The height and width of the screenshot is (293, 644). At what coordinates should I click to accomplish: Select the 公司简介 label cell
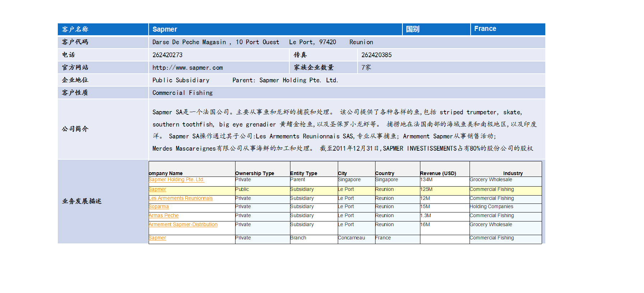coord(103,129)
